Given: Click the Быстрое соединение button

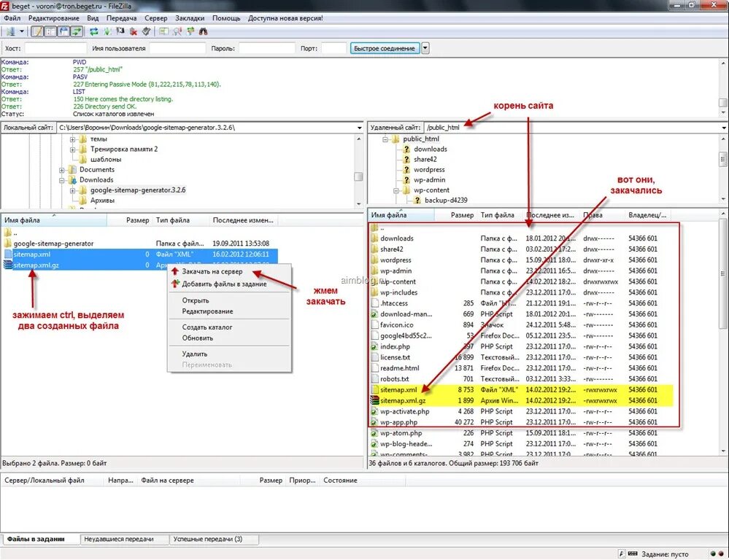Looking at the screenshot, I should tap(385, 48).
